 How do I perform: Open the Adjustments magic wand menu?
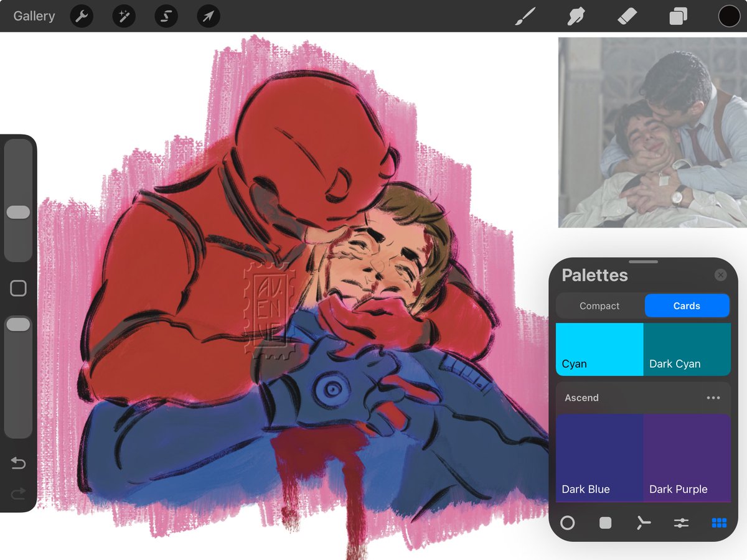tap(124, 16)
